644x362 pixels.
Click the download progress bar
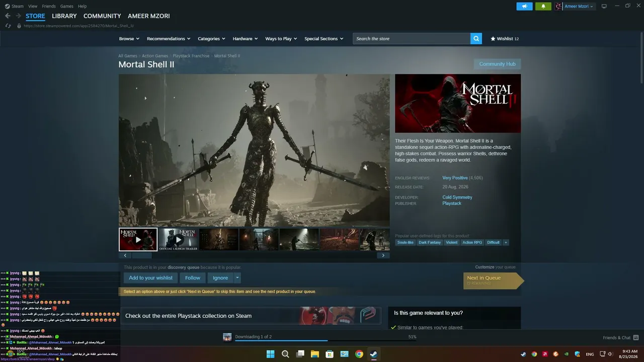pos(326,341)
